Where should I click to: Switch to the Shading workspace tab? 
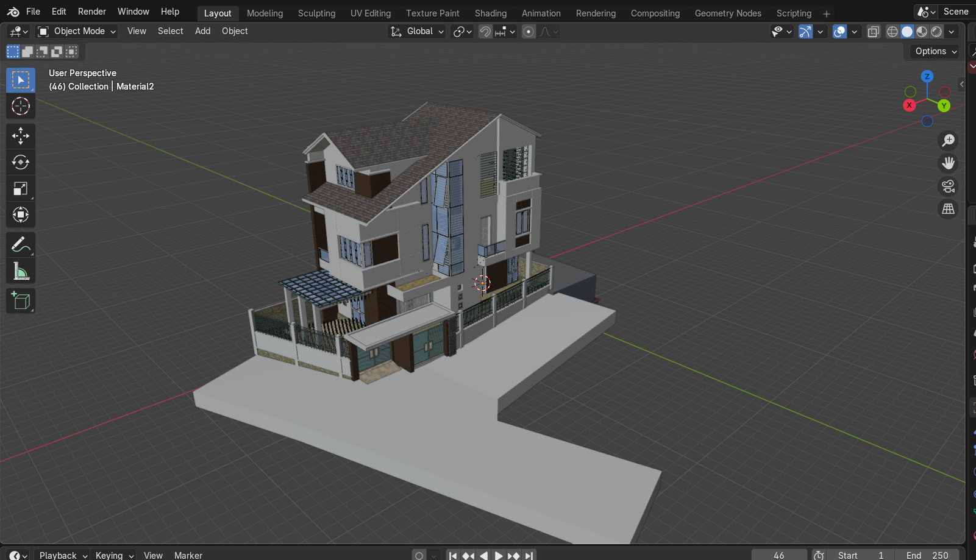tap(491, 13)
